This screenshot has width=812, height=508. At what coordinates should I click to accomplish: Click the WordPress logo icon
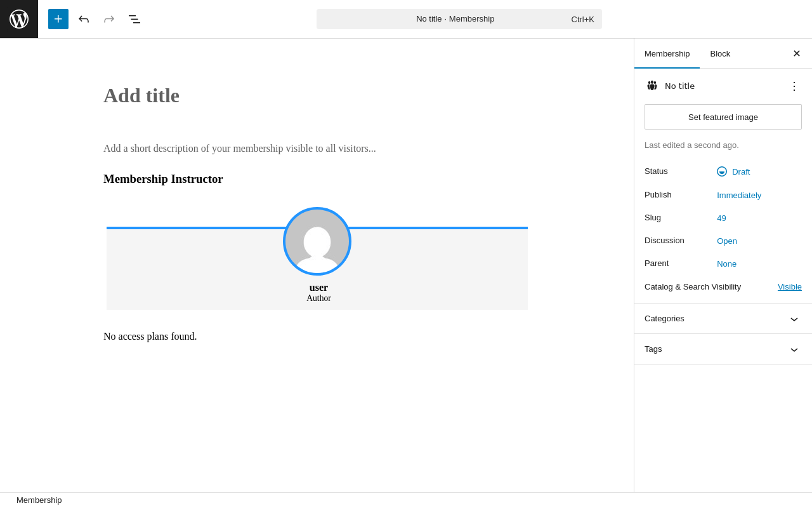(x=19, y=19)
